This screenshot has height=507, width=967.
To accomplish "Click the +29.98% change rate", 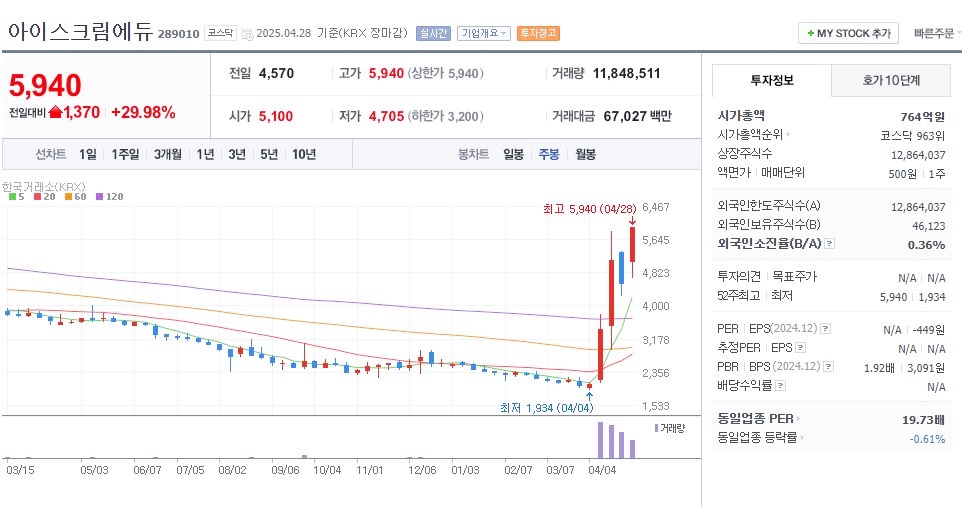I will [143, 112].
